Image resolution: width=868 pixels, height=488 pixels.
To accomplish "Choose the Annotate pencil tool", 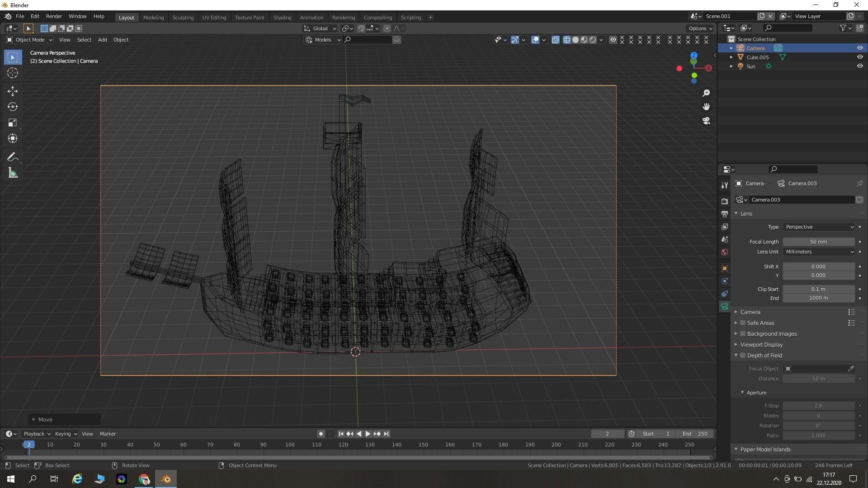I will click(x=13, y=157).
